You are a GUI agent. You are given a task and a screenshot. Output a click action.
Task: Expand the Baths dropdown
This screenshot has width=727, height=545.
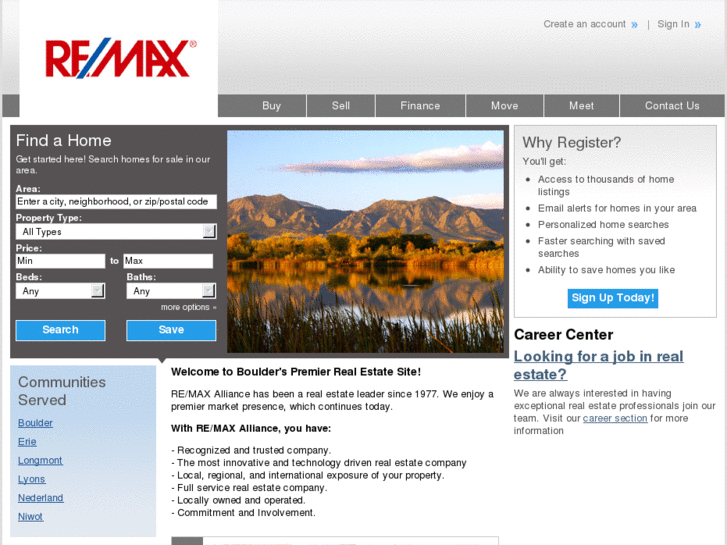(171, 291)
